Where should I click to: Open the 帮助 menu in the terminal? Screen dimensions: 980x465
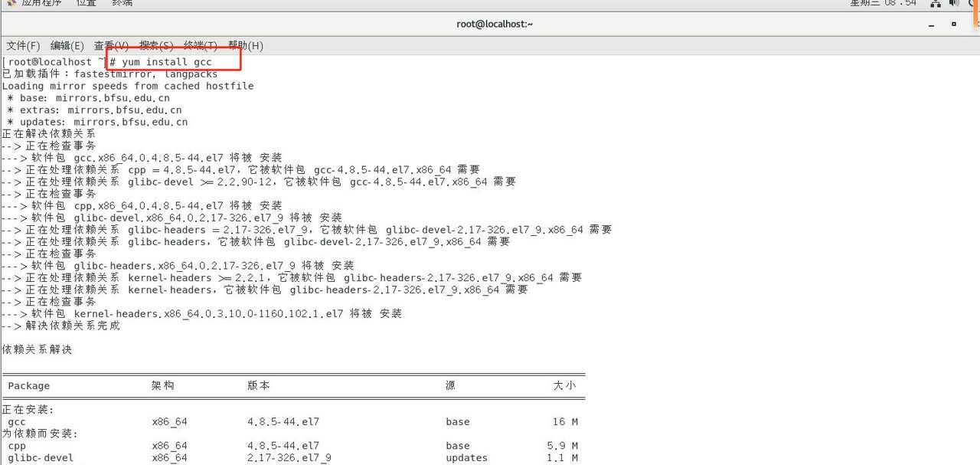[245, 46]
